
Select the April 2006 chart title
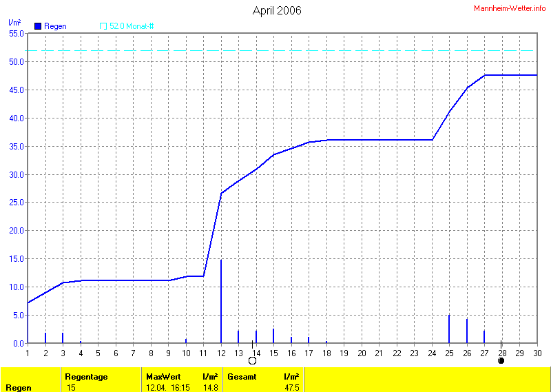point(277,10)
